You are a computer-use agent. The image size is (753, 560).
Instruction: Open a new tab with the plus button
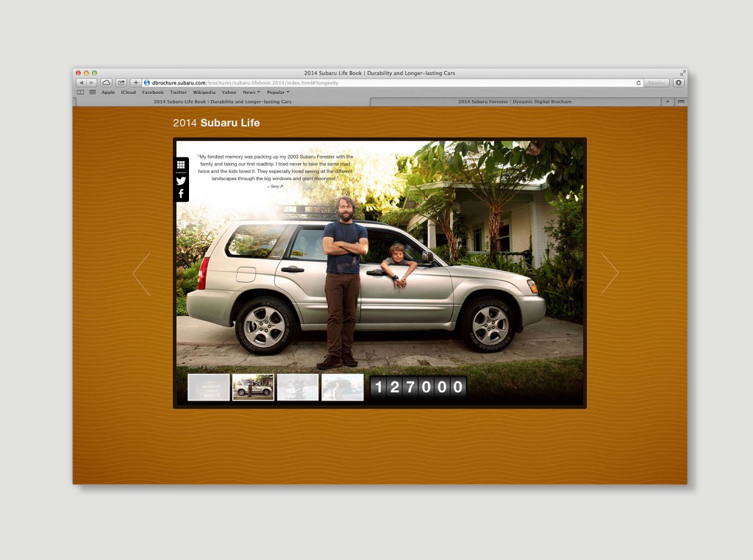click(668, 101)
